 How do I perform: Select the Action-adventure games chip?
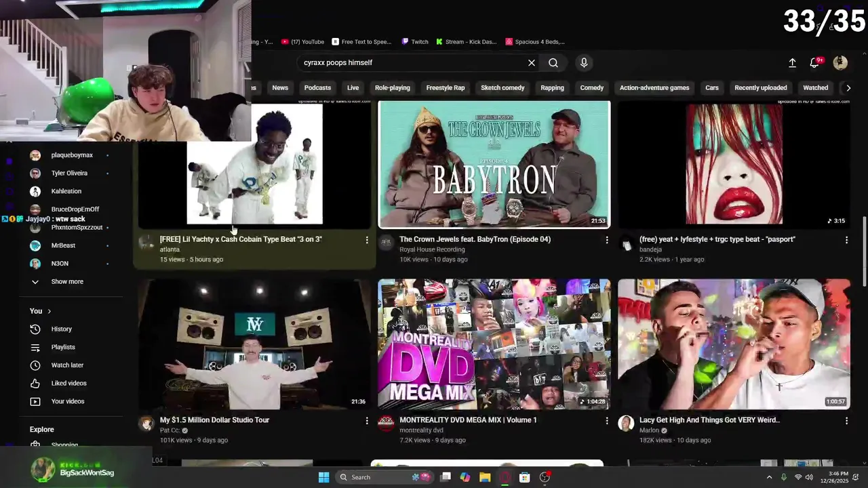coord(654,87)
